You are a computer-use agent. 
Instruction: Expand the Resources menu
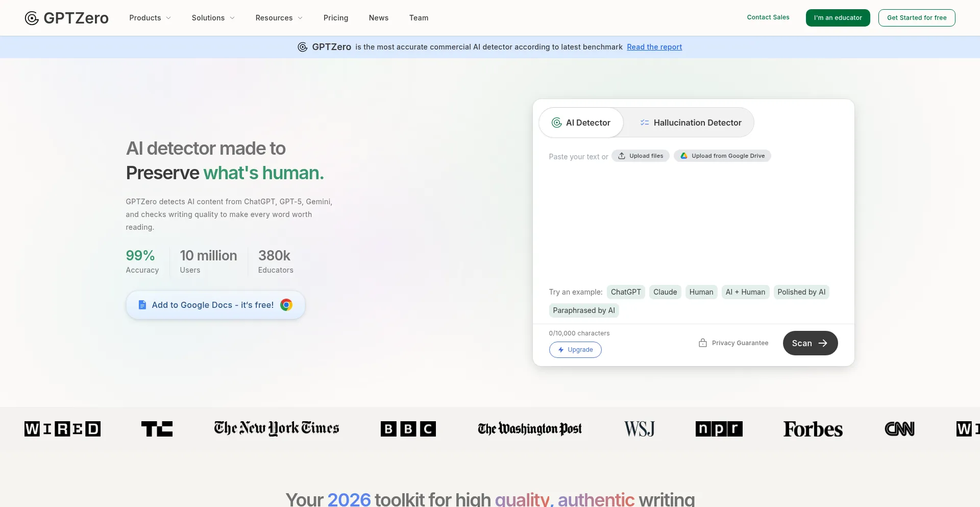click(x=279, y=18)
